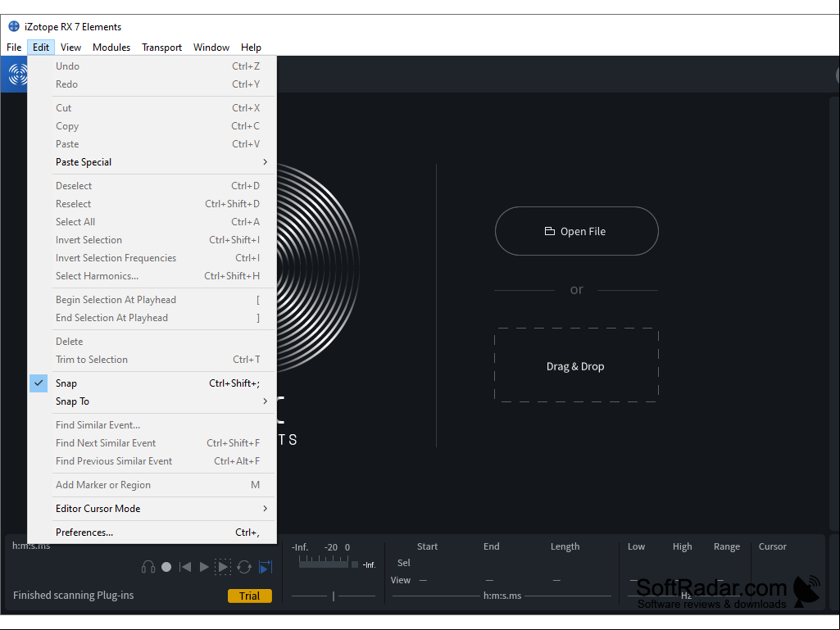Click Invert Selection (Ctrl+Shift+I) entry
The height and width of the screenshot is (630, 840).
click(152, 240)
